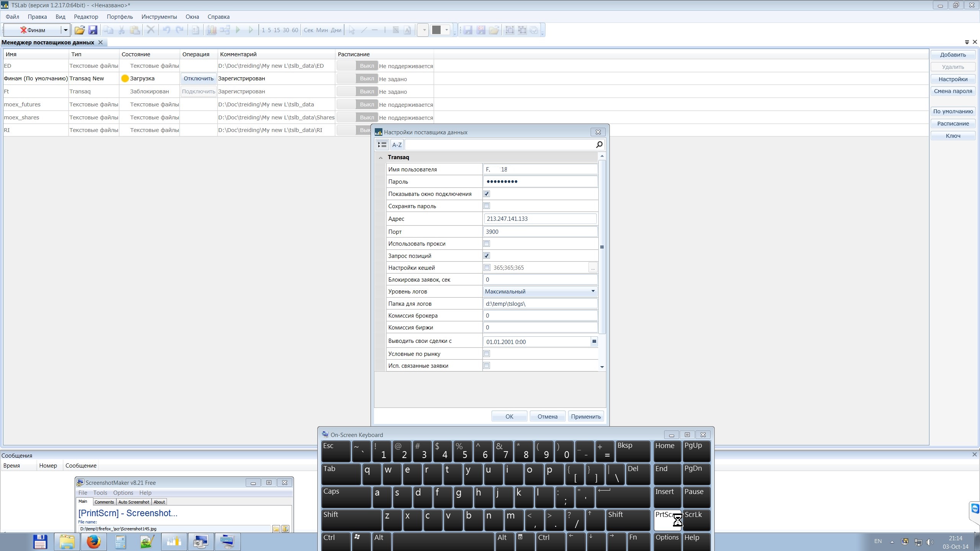Open the gray color swatch dropdown
The height and width of the screenshot is (551, 980).
[446, 30]
